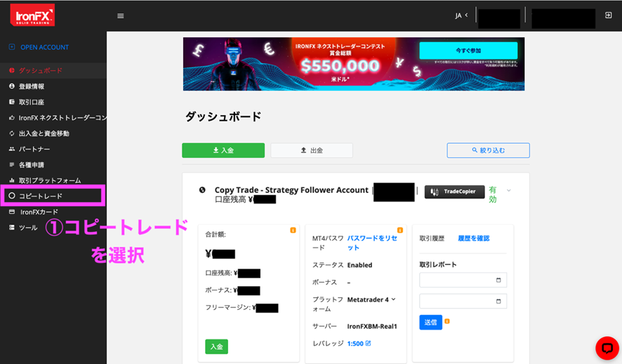Click the ダッシュボード sidebar icon
622x364 pixels.
pos(11,70)
